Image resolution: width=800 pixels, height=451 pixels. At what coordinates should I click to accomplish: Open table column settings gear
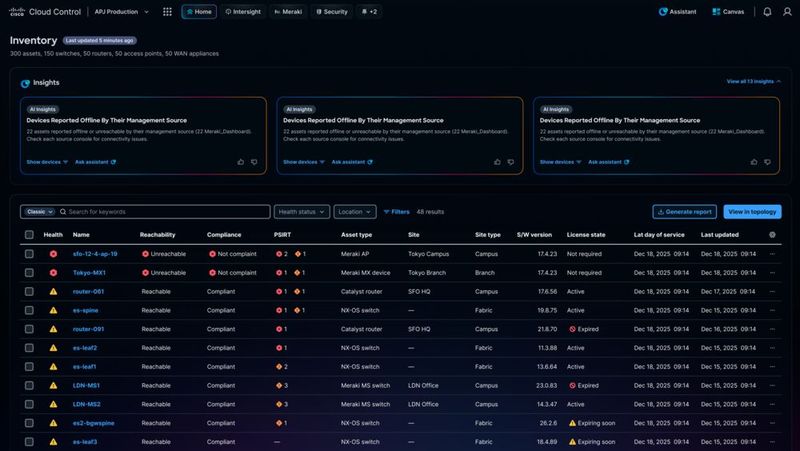[x=772, y=235]
